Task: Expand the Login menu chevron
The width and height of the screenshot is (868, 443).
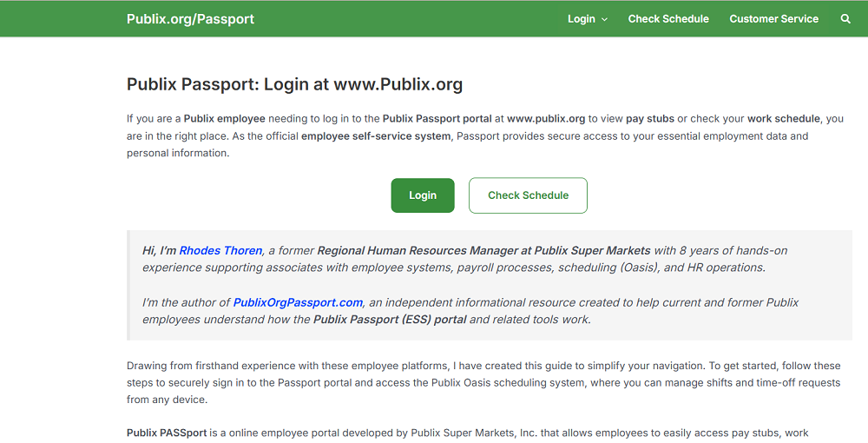Action: 604,19
